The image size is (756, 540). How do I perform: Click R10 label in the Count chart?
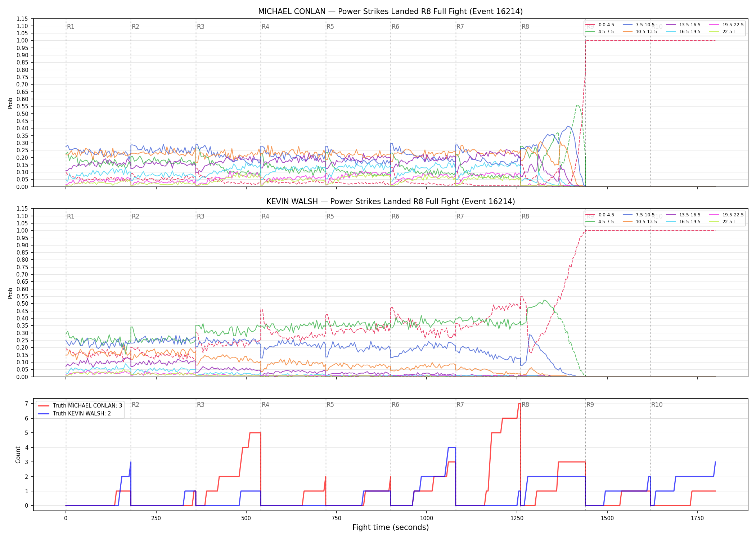coord(657,405)
